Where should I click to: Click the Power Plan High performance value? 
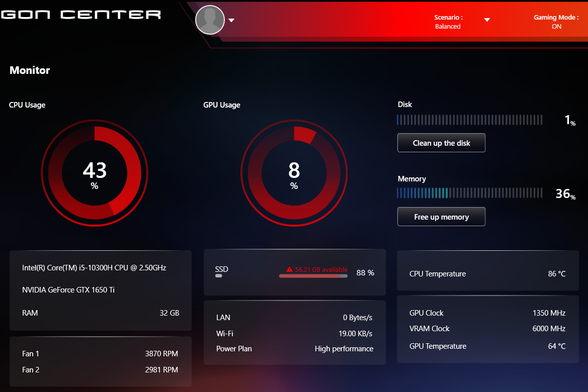(344, 349)
